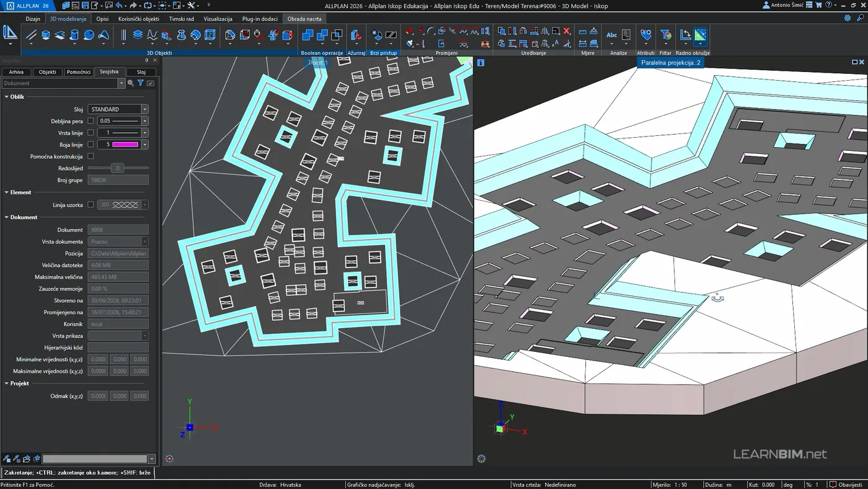Click the Redo arrow in title bar
Viewport: 868px width, 489px height.
tap(133, 5)
